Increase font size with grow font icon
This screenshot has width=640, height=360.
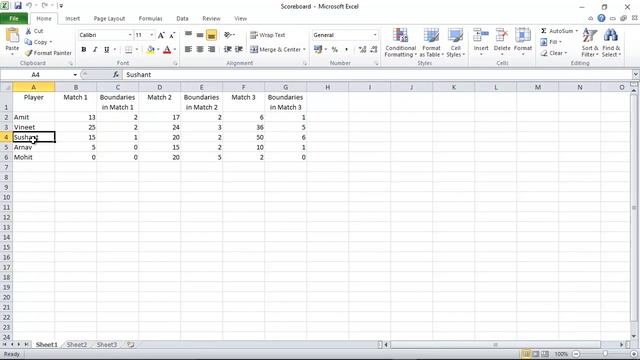pyautogui.click(x=161, y=35)
